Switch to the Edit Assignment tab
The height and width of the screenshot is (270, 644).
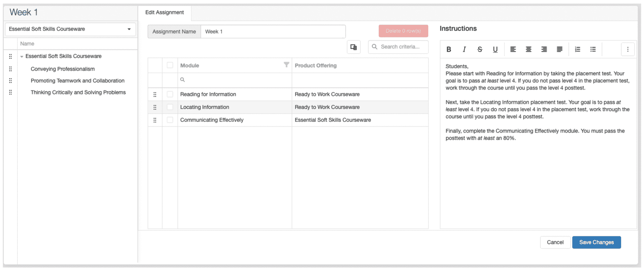164,12
